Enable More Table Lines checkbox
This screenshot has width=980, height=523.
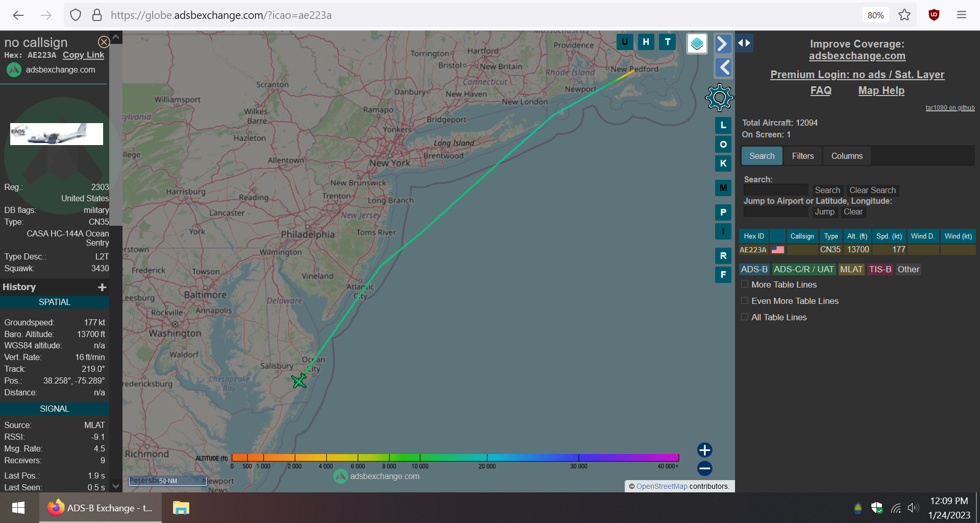pos(745,284)
